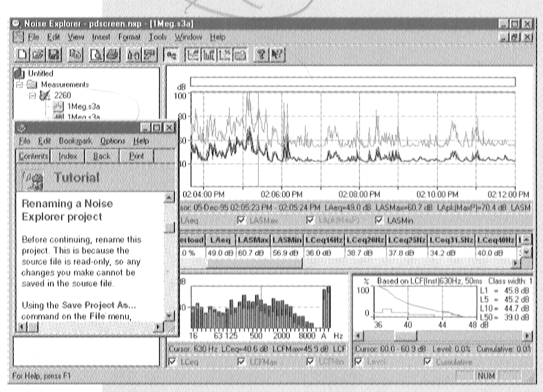The width and height of the screenshot is (543, 392).
Task: Click the Contents button in Tutorial window
Action: click(x=33, y=156)
